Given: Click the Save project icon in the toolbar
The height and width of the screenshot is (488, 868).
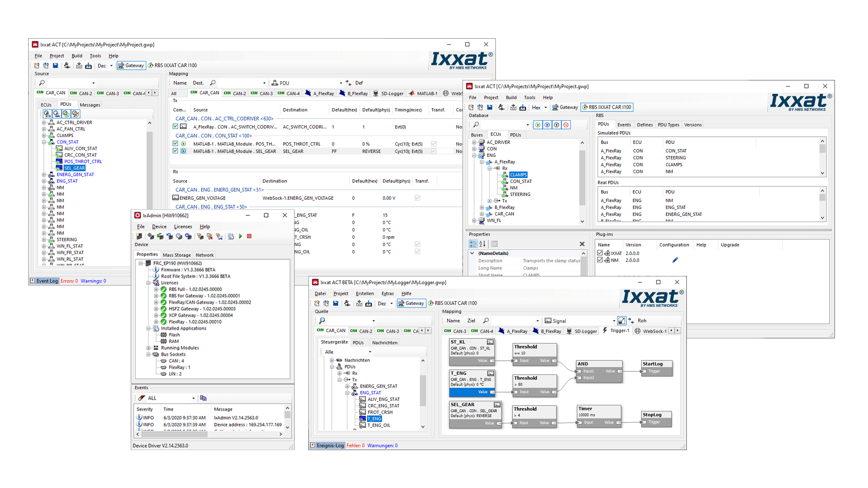Looking at the screenshot, I should [x=56, y=65].
